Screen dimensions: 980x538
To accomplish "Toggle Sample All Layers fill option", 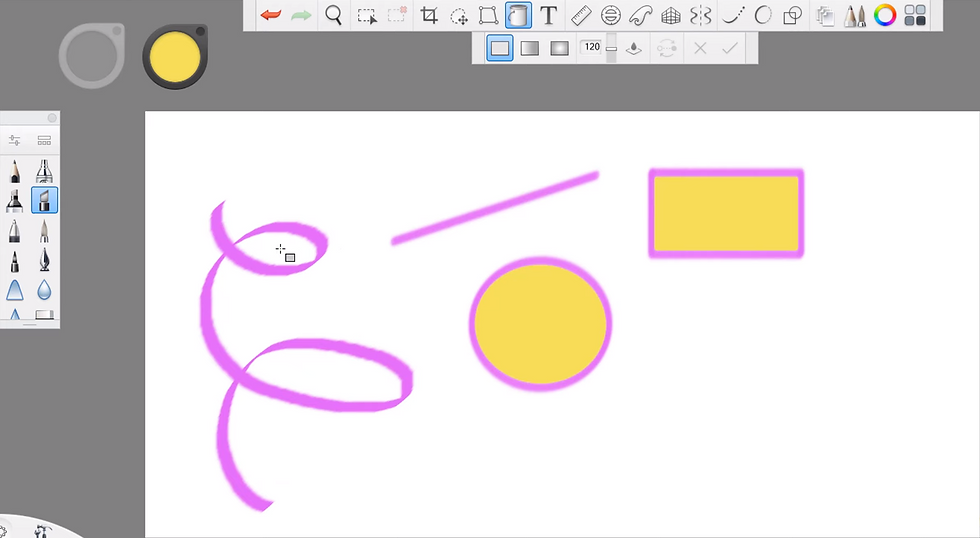I will tap(634, 48).
